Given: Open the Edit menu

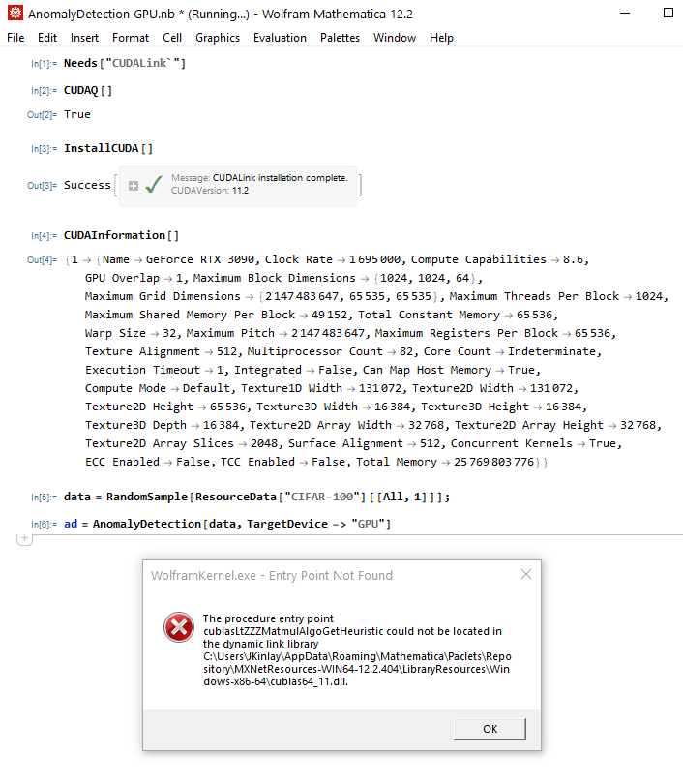Looking at the screenshot, I should [x=47, y=38].
